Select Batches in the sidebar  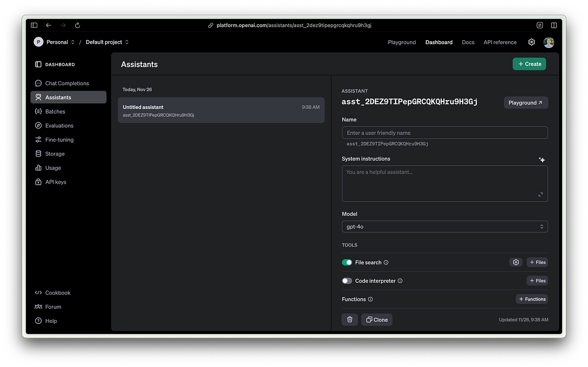55,111
